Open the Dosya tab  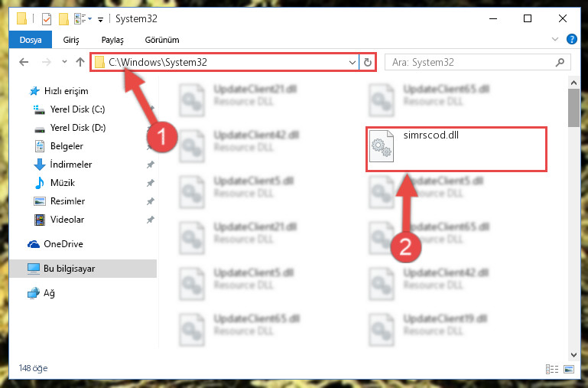[x=31, y=40]
